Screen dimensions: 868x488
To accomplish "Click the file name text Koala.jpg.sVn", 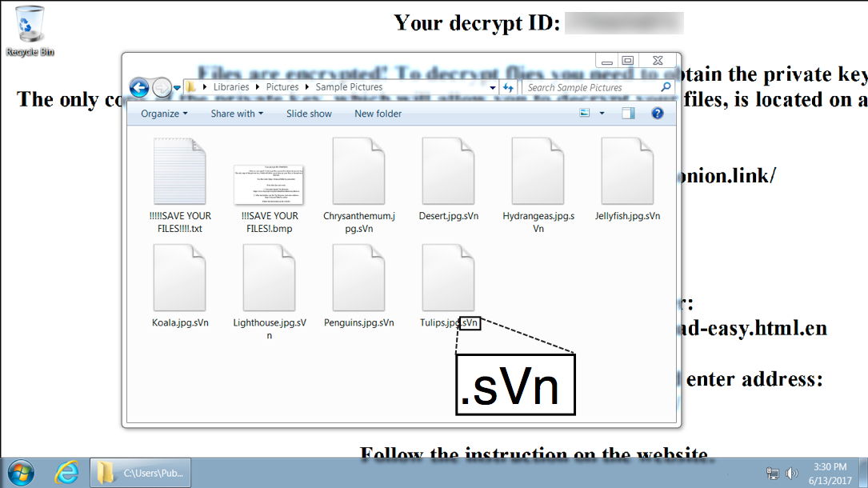I will [180, 322].
